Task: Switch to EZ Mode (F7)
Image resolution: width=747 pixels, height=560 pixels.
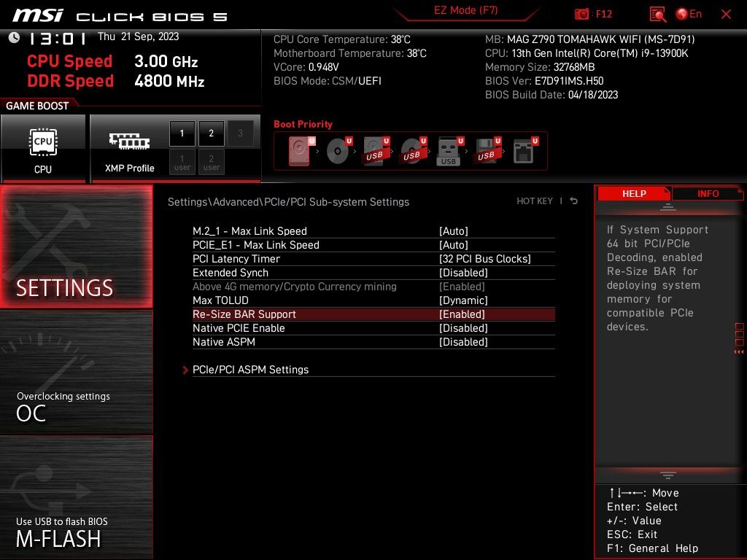Action: (465, 10)
